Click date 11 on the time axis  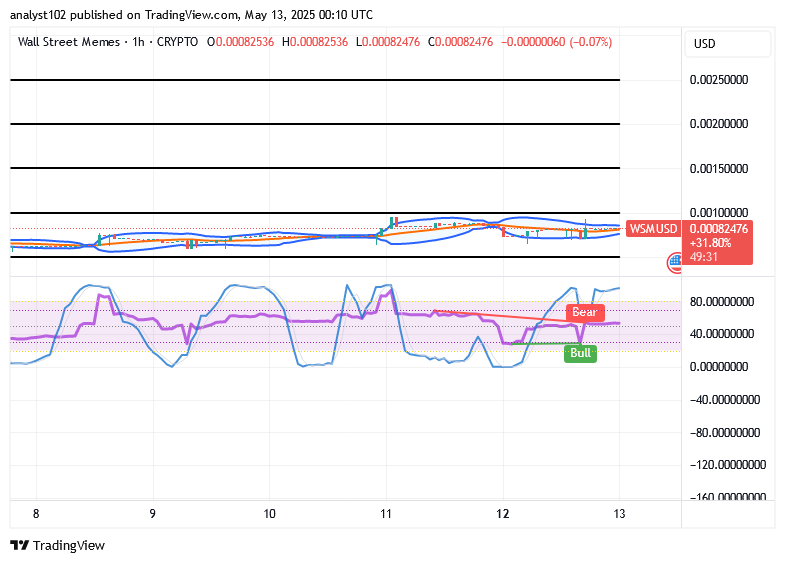tap(385, 514)
